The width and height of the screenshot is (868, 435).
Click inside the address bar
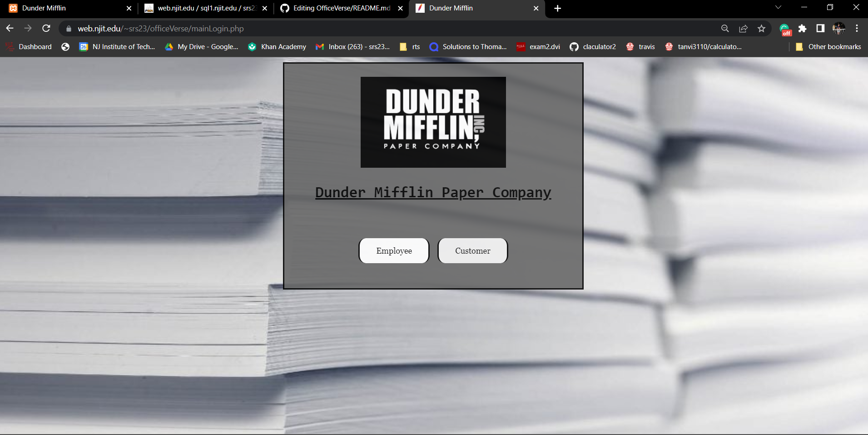coord(318,28)
